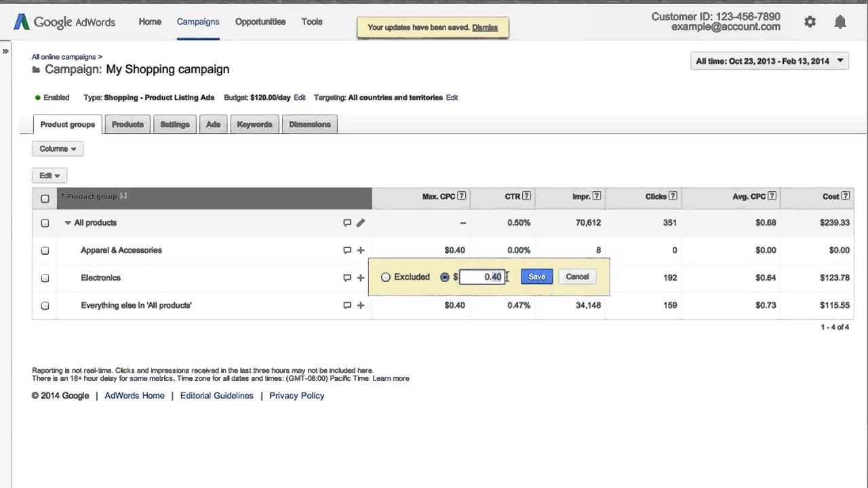868x488 pixels.
Task: Switch to the Products tab
Action: 127,125
